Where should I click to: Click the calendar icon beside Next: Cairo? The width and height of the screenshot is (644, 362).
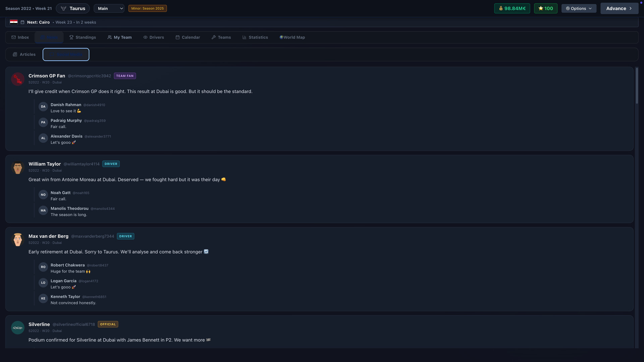coord(22,22)
